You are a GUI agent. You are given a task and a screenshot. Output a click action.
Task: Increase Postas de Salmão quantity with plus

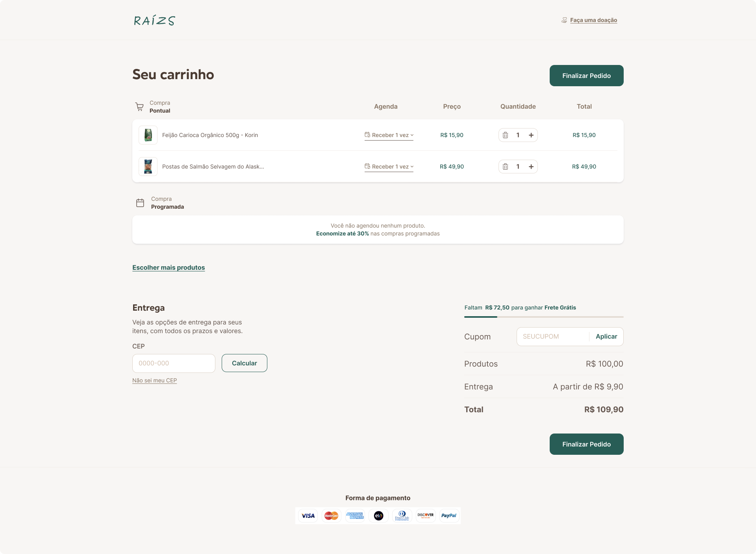click(x=531, y=167)
